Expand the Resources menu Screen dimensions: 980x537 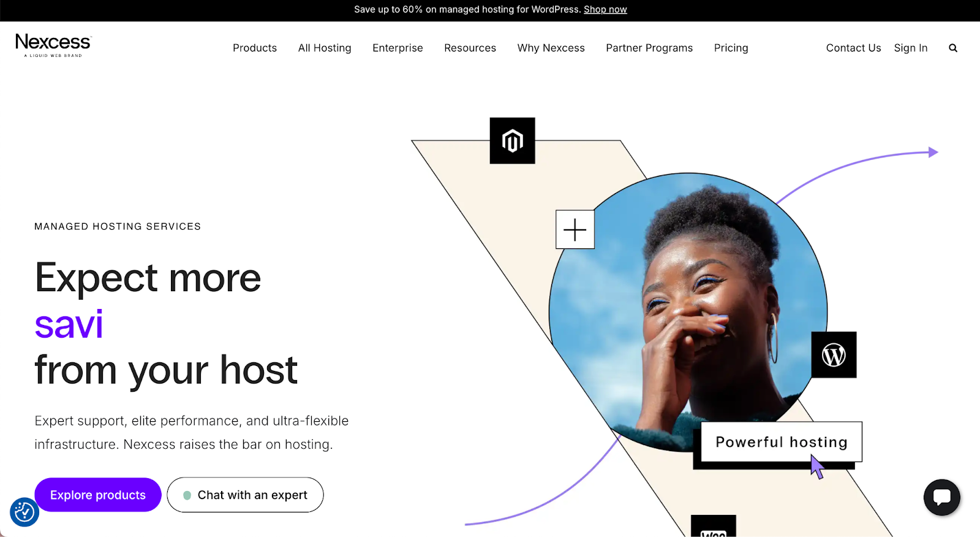click(470, 48)
